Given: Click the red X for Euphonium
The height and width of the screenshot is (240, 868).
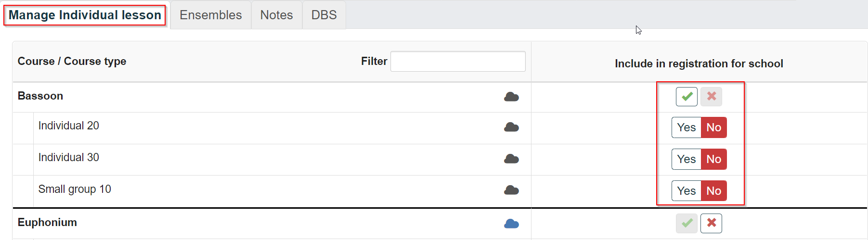Looking at the screenshot, I should (x=711, y=223).
